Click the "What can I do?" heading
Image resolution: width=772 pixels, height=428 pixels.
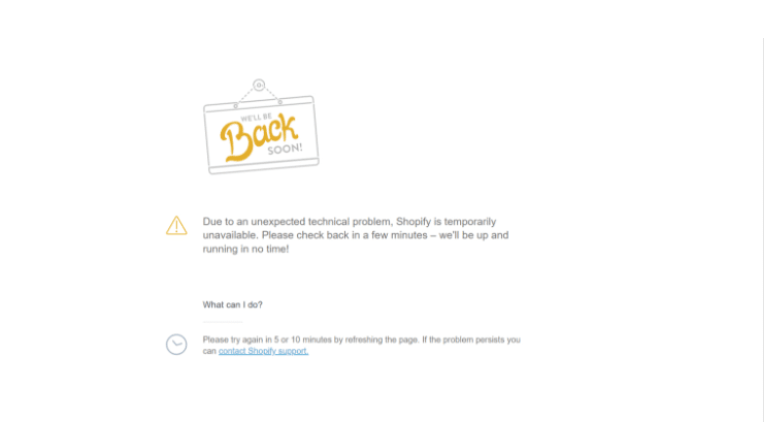click(232, 305)
